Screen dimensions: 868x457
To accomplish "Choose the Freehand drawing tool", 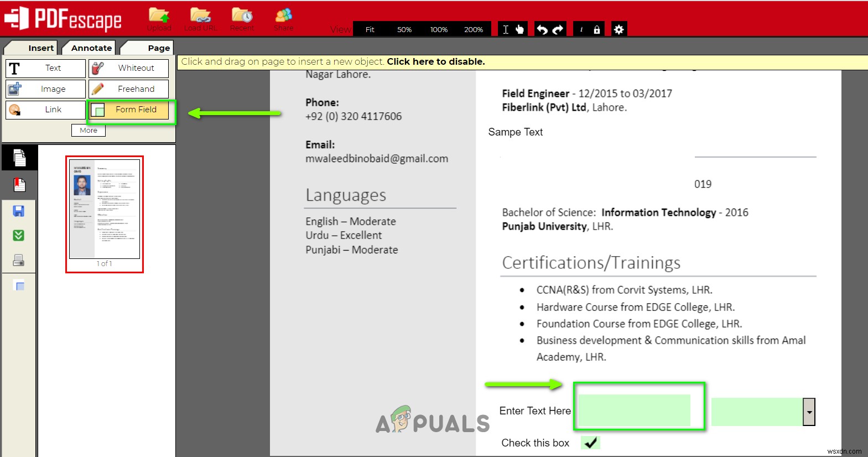I will (128, 89).
